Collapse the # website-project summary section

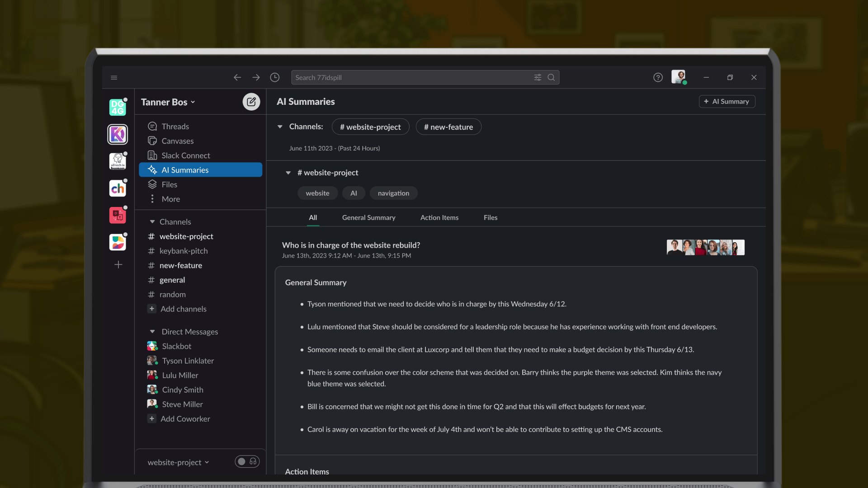(x=288, y=173)
